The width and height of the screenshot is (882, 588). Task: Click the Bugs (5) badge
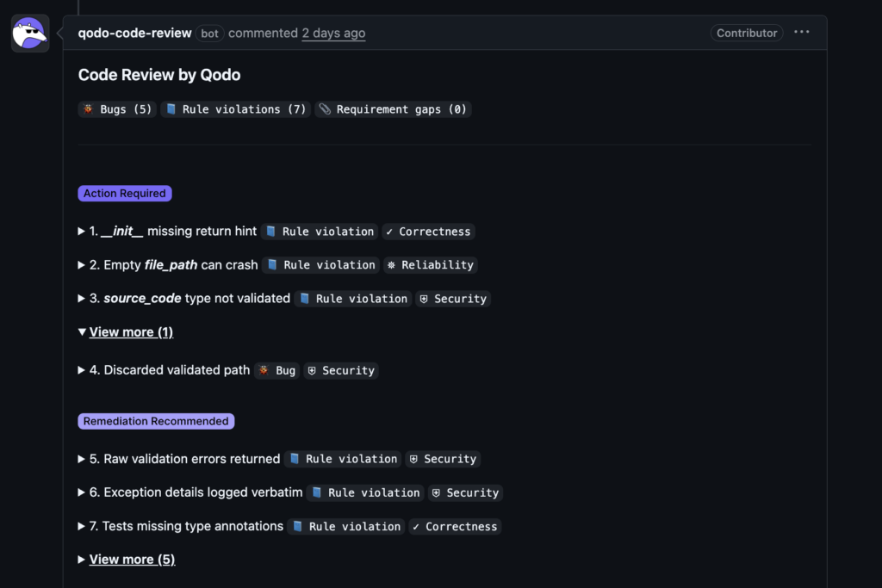click(x=117, y=109)
